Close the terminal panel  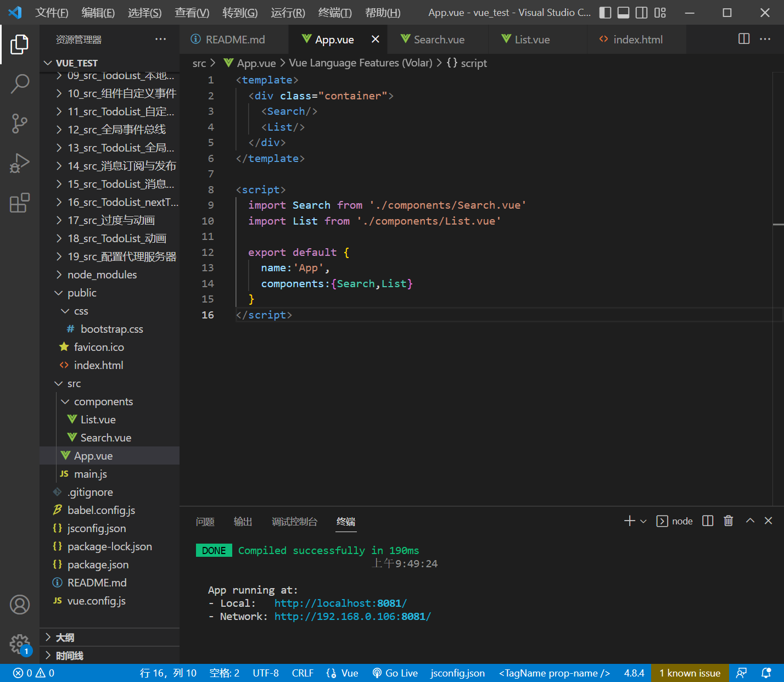coord(768,521)
